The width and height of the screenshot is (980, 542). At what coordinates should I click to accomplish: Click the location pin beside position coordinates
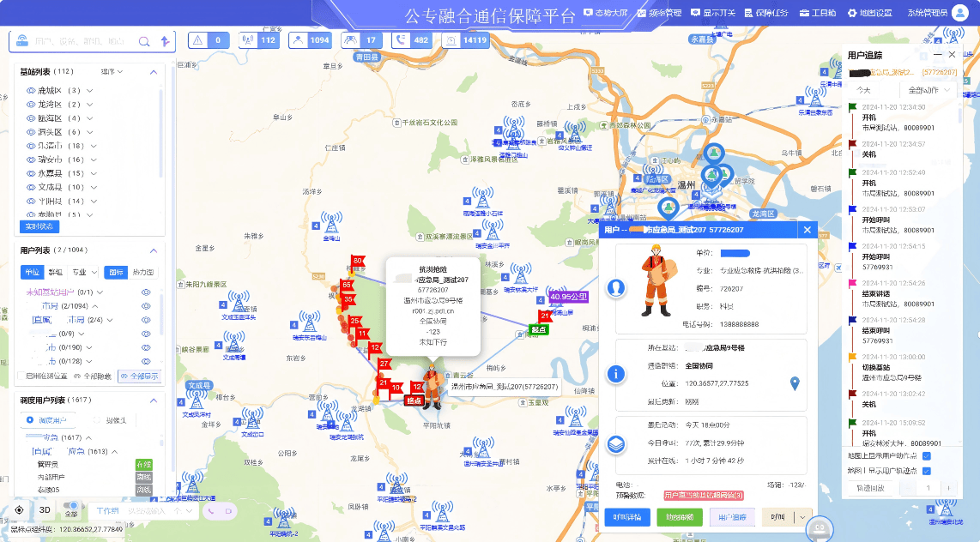tap(795, 383)
